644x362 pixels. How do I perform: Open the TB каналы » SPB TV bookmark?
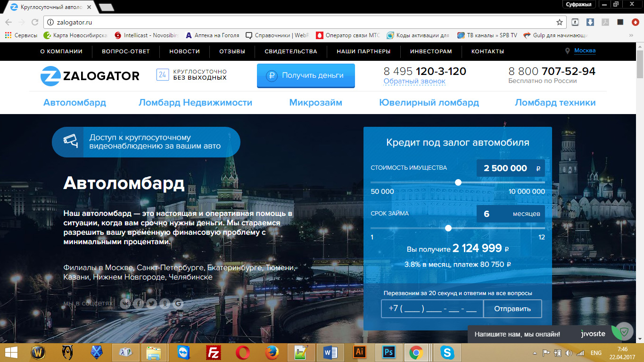[x=487, y=35]
